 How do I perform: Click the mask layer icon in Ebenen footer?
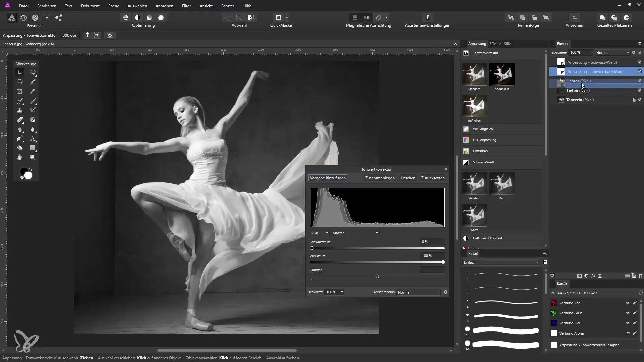tap(579, 276)
